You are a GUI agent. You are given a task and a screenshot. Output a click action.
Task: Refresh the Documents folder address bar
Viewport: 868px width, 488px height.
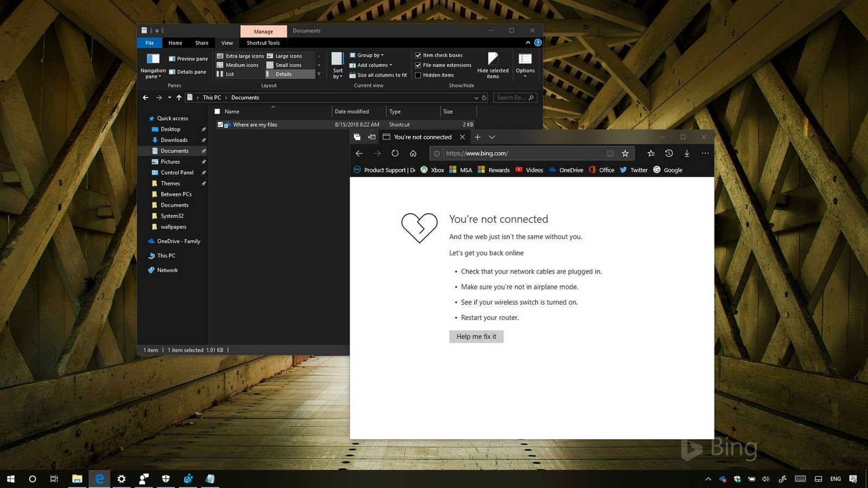[x=484, y=98]
